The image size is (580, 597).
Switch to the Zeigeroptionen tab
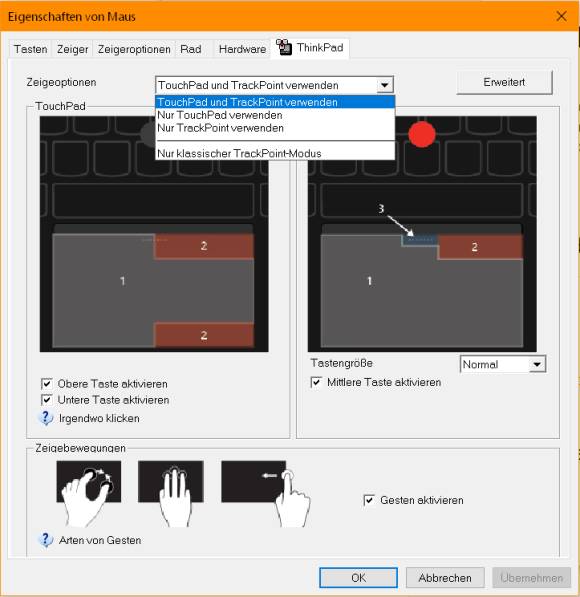click(x=134, y=49)
